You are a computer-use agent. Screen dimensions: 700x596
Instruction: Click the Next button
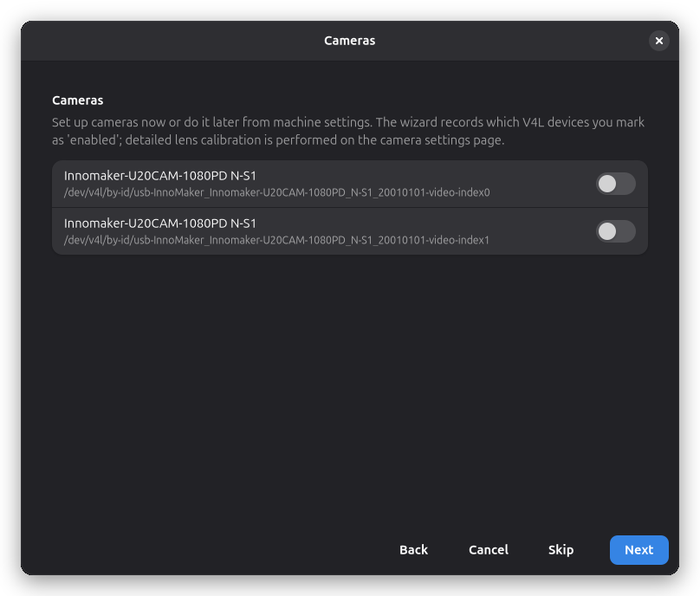(638, 549)
